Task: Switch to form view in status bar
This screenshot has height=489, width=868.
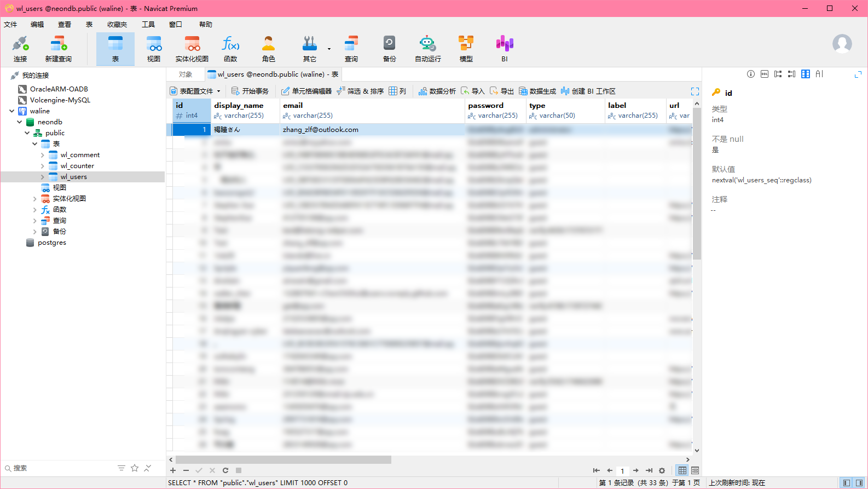Action: pos(695,470)
